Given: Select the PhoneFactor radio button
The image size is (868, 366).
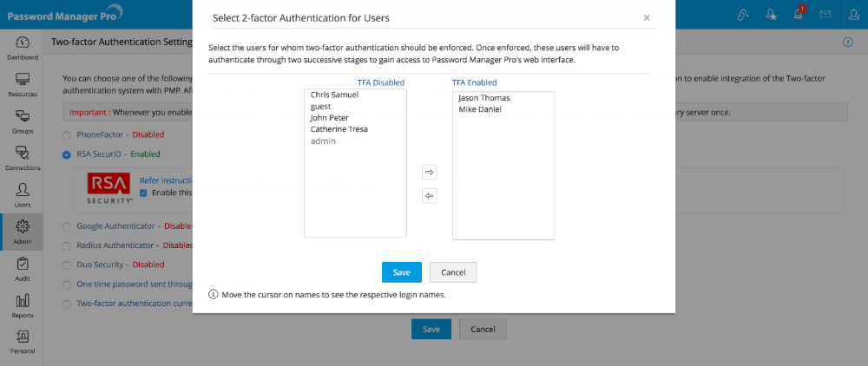Looking at the screenshot, I should point(67,135).
